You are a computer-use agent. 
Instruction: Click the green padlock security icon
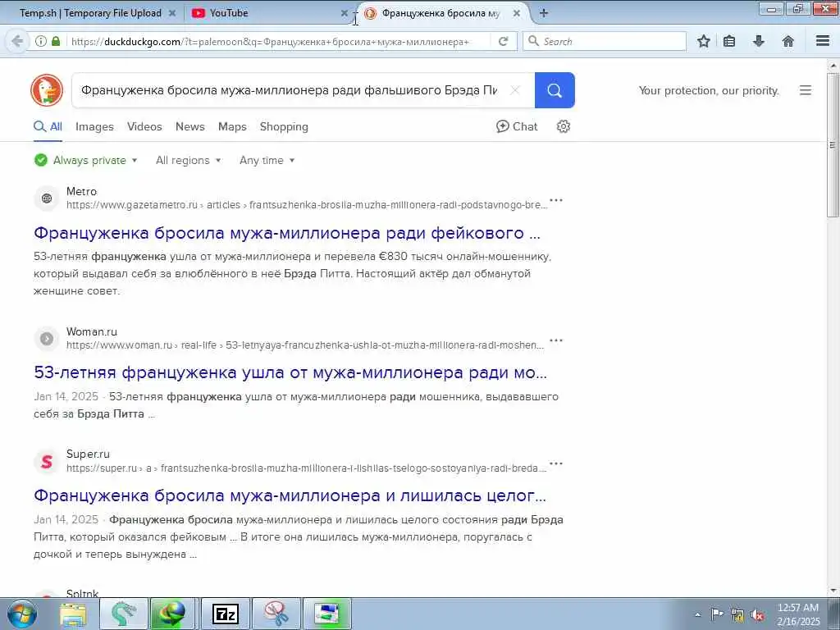point(56,41)
